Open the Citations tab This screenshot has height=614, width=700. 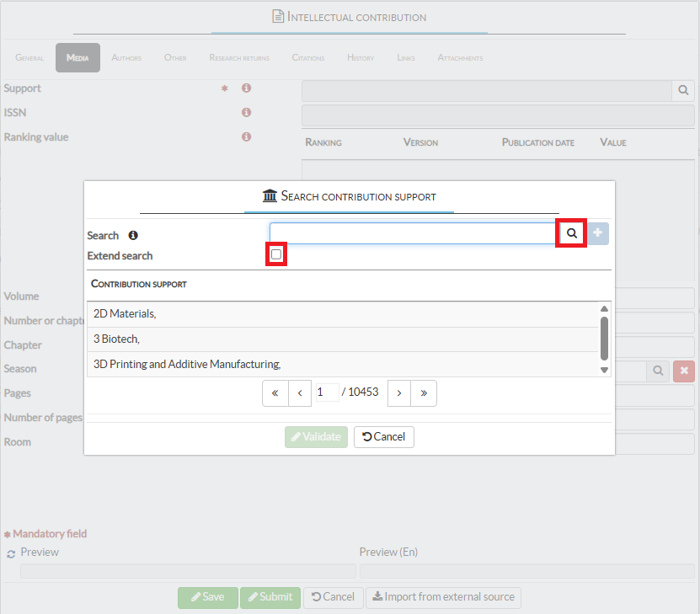pos(307,58)
